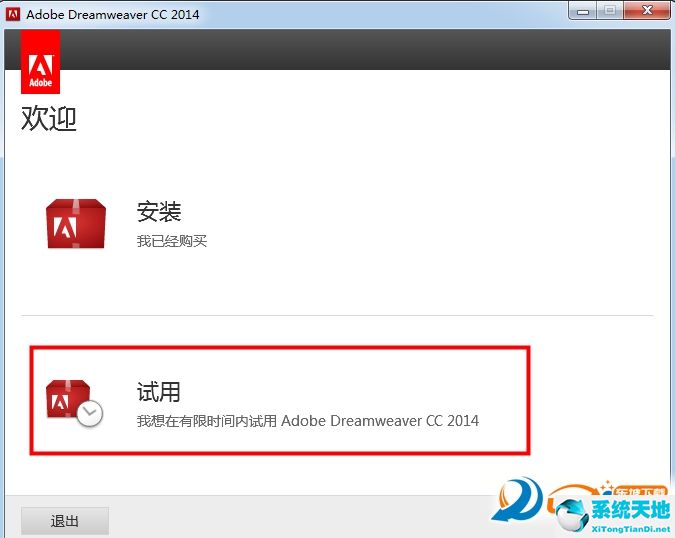Click the dark gray header banner
Image resolution: width=675 pixels, height=538 pixels.
pyautogui.click(x=360, y=50)
